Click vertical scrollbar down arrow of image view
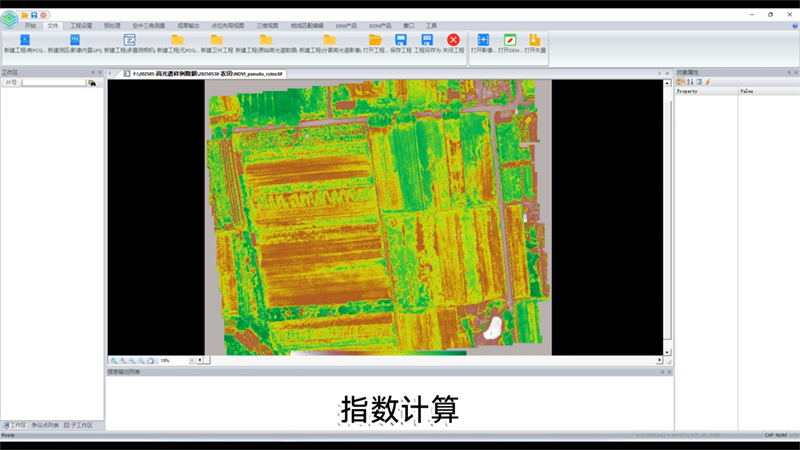Viewport: 800px width, 450px height. (x=667, y=352)
